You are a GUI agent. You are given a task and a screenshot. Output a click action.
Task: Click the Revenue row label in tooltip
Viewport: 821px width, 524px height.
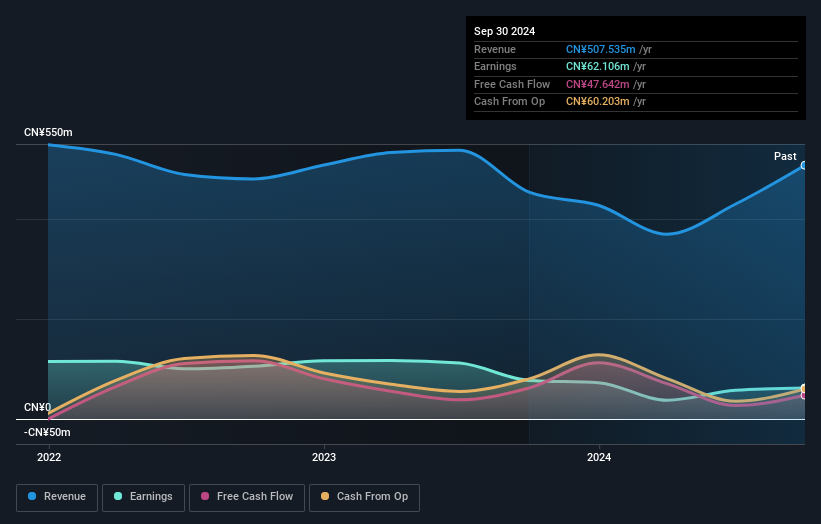[x=495, y=49]
